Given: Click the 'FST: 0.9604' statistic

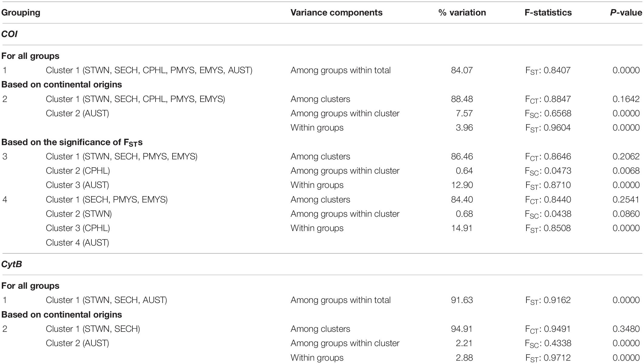Looking at the screenshot, I should 548,128.
